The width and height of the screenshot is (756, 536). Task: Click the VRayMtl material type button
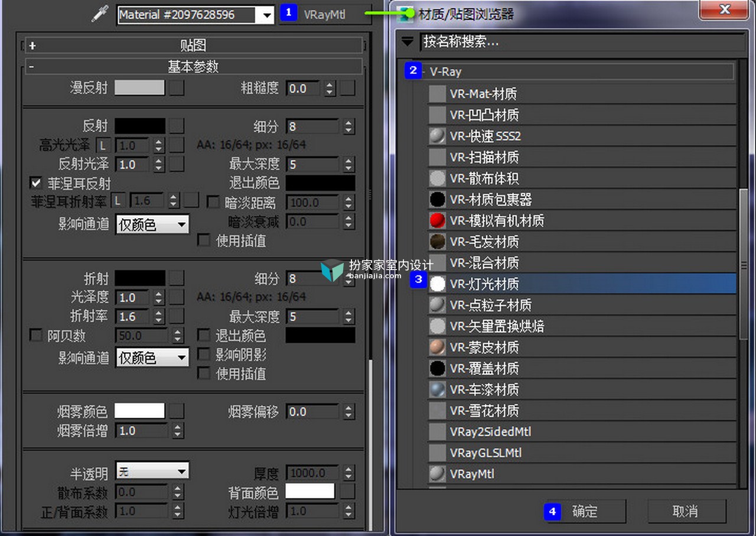pos(325,15)
